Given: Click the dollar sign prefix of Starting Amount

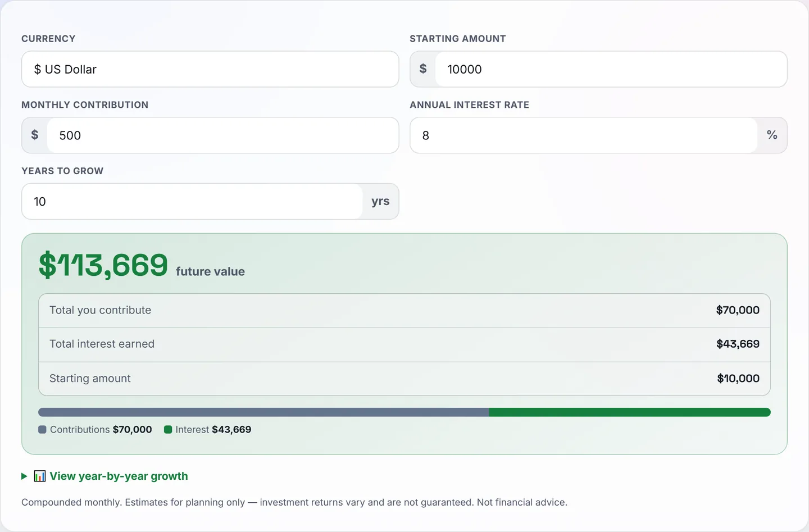Looking at the screenshot, I should click(423, 69).
